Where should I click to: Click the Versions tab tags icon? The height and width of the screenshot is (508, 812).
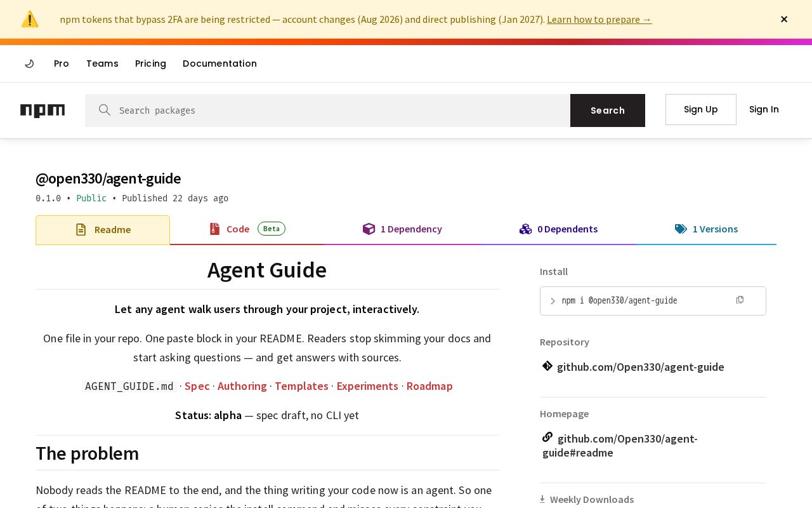(681, 229)
